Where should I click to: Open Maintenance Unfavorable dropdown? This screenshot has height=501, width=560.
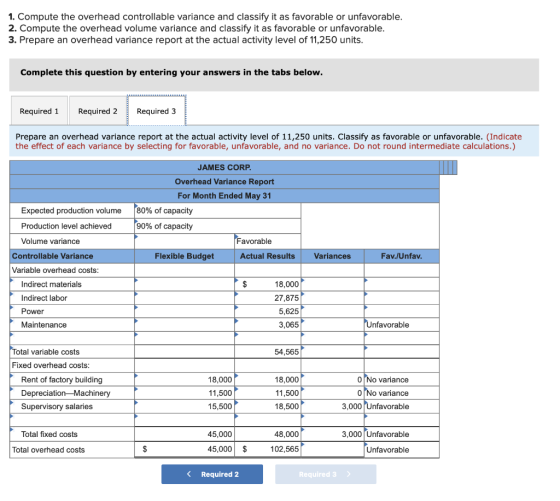402,325
